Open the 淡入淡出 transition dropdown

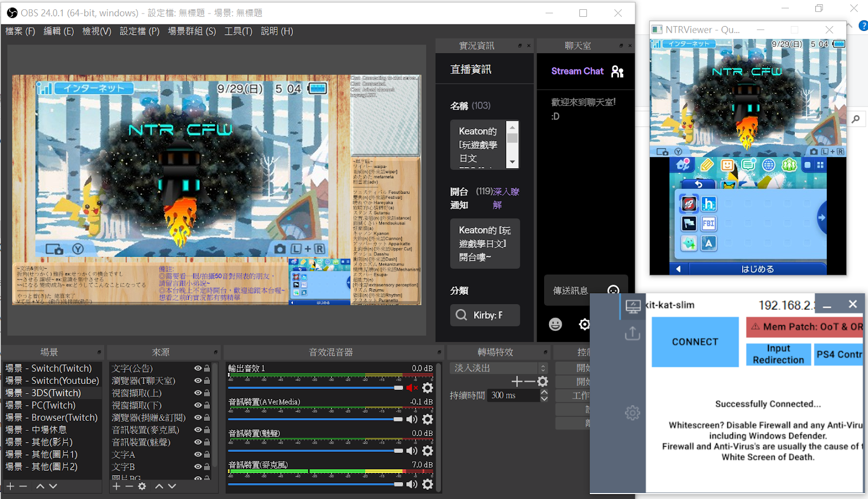[499, 368]
